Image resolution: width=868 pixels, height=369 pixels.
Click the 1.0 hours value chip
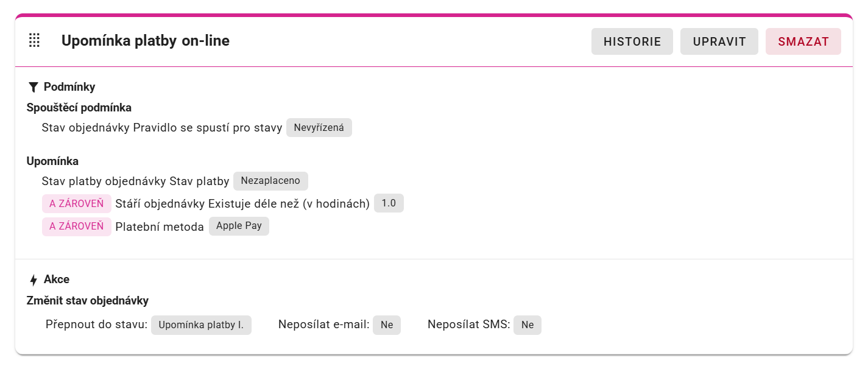click(389, 203)
